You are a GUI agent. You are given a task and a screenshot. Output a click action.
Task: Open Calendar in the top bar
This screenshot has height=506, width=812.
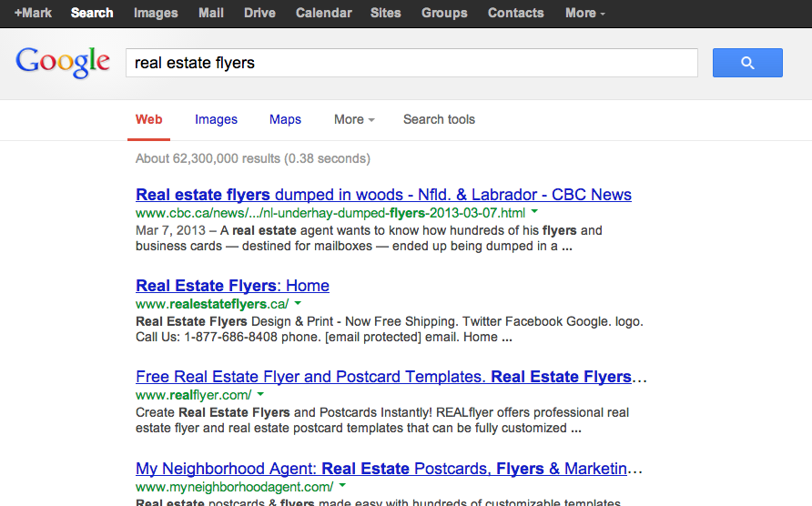324,13
